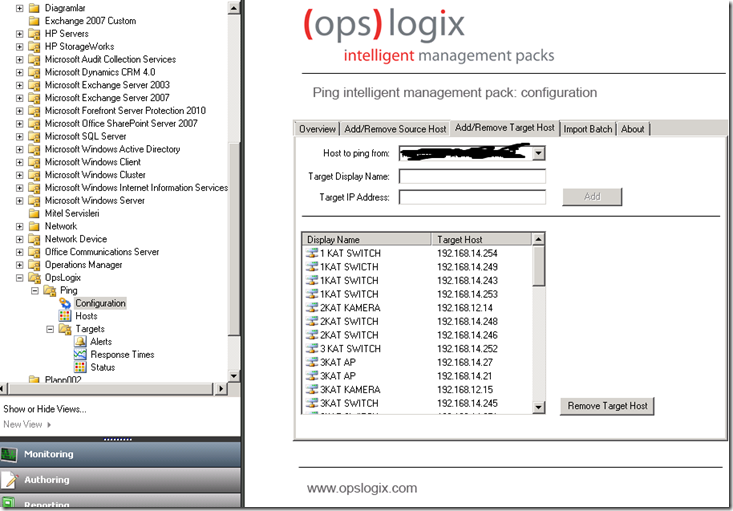The height and width of the screenshot is (511, 733).
Task: Open the Host to ping from dropdown
Action: pos(538,154)
